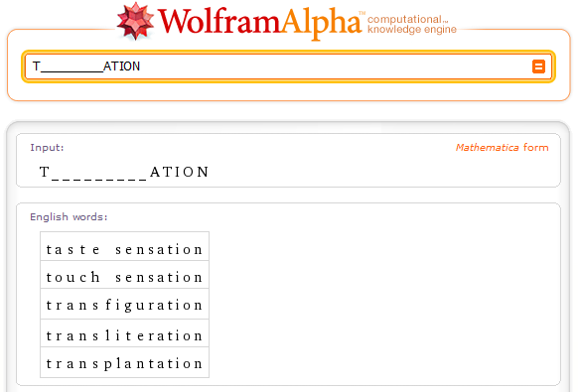
Task: Click blank space right of the English words table
Action: (x=383, y=305)
